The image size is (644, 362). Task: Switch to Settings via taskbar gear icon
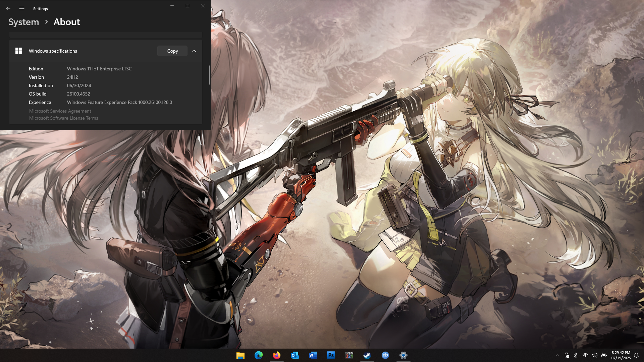point(404,355)
